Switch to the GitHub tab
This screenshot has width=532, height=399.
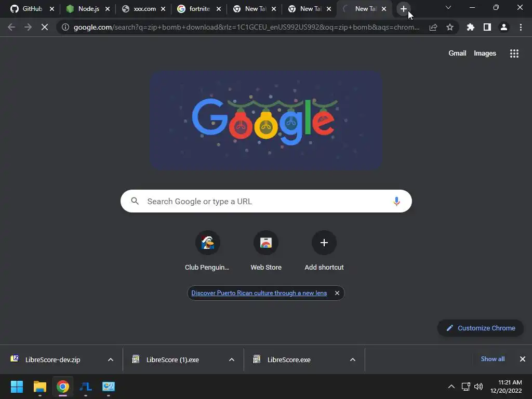point(27,9)
